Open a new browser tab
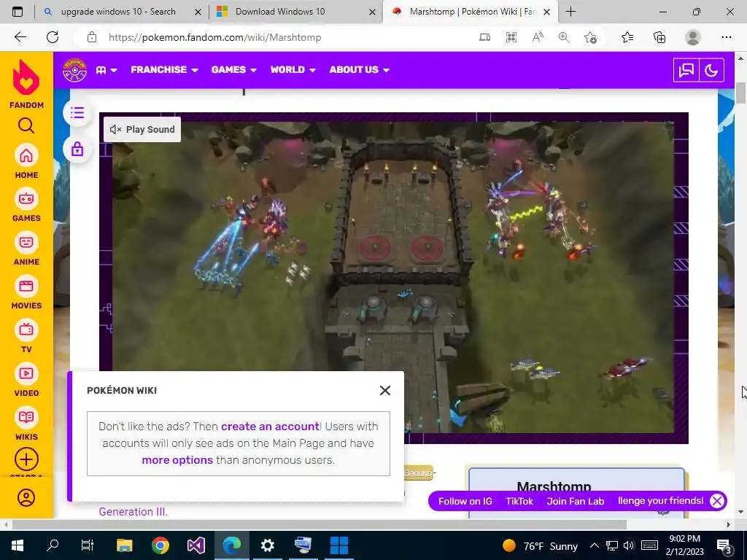This screenshot has height=560, width=747. pyautogui.click(x=570, y=12)
